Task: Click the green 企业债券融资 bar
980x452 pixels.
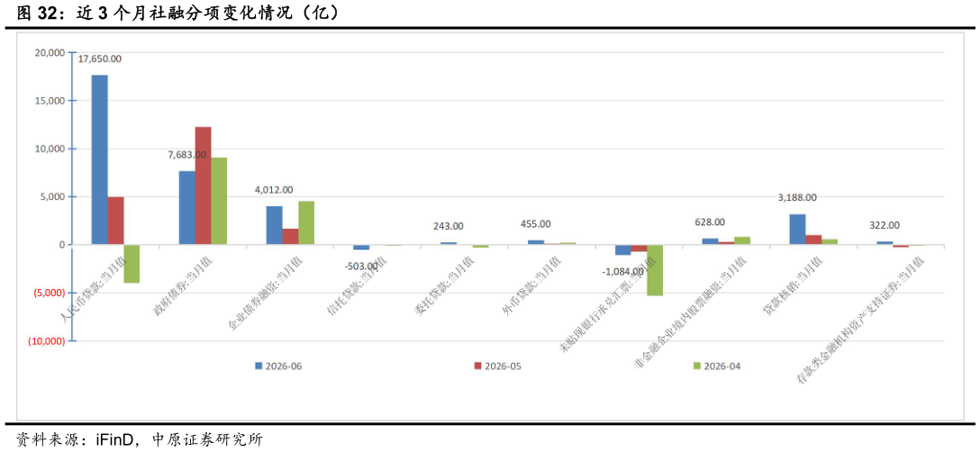Action: (306, 223)
